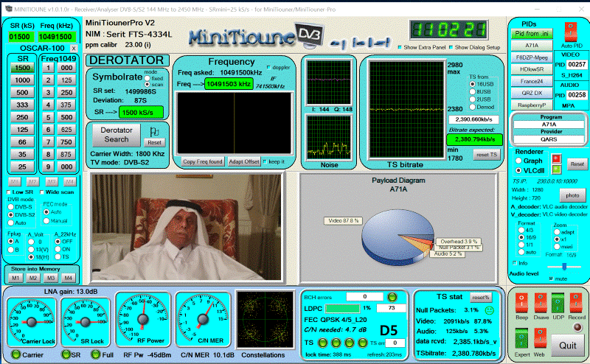Toggle the Web switch
The width and height of the screenshot is (590, 364).
coord(540,338)
